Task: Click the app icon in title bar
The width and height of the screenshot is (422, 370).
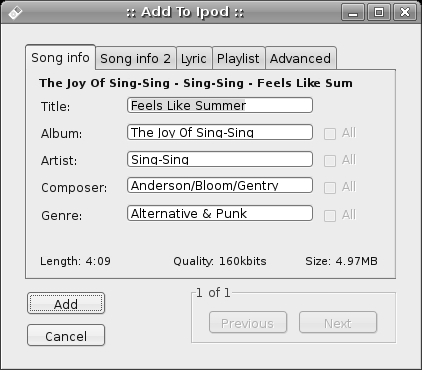Action: 15,13
